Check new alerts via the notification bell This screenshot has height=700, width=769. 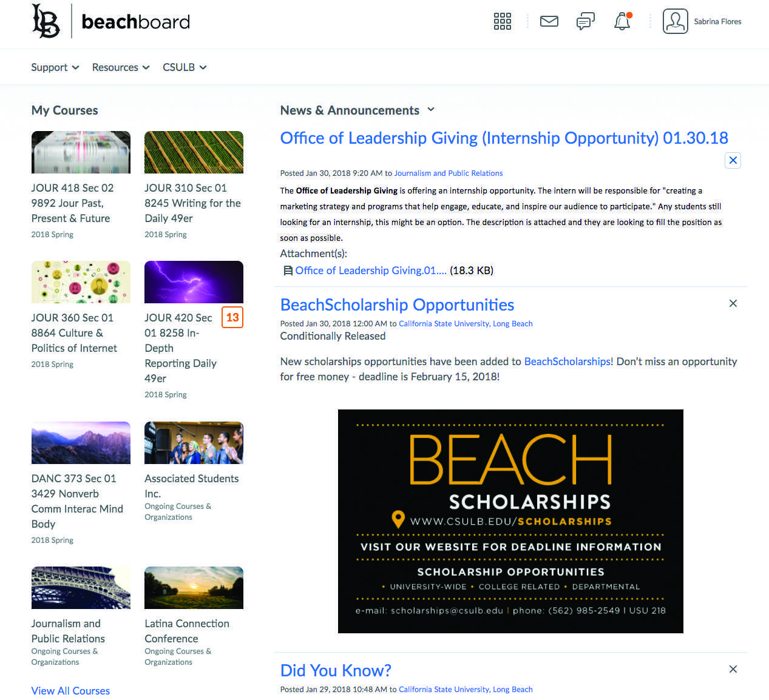[622, 21]
